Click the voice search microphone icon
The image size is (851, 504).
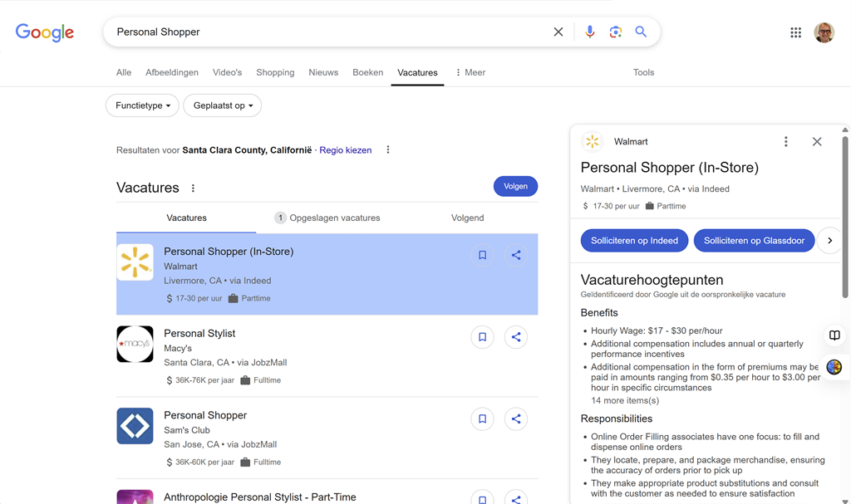(x=589, y=32)
